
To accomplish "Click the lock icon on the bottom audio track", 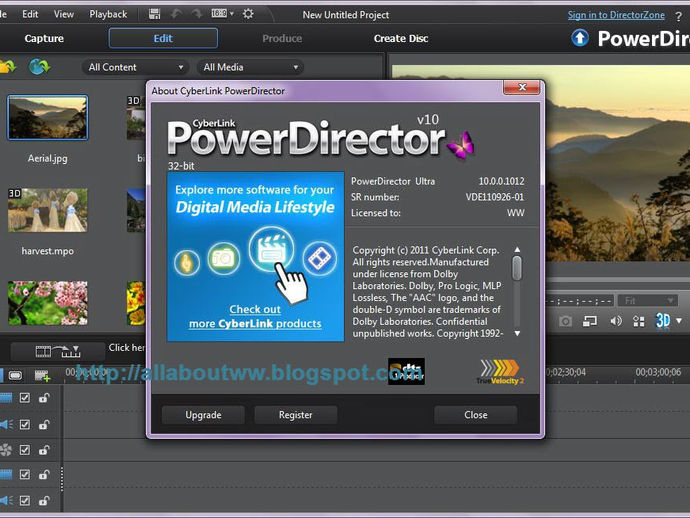I will click(44, 501).
